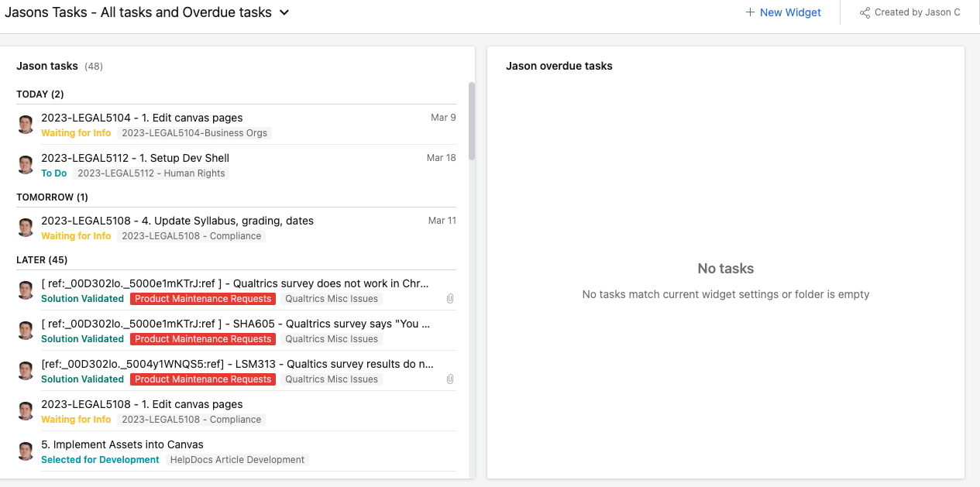Click the share icon beside Created by Jason C

pyautogui.click(x=865, y=12)
